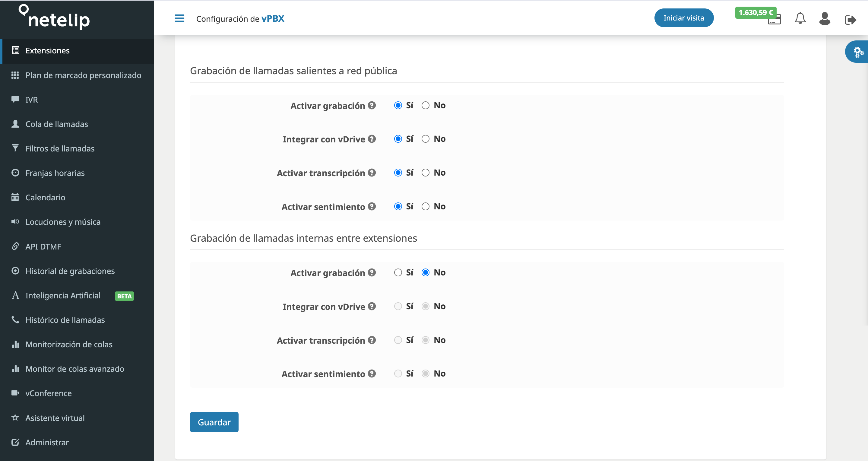Click the vPBX title link
868x461 pixels.
point(273,18)
